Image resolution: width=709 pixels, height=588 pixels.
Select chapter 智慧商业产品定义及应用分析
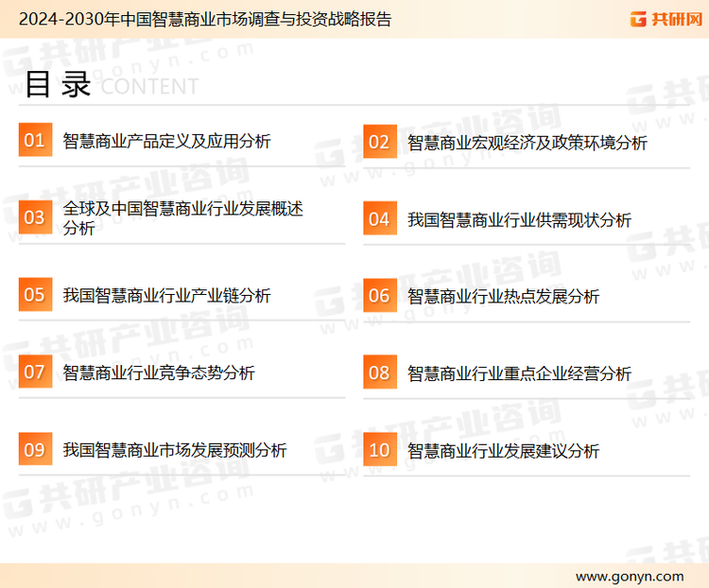coord(166,141)
